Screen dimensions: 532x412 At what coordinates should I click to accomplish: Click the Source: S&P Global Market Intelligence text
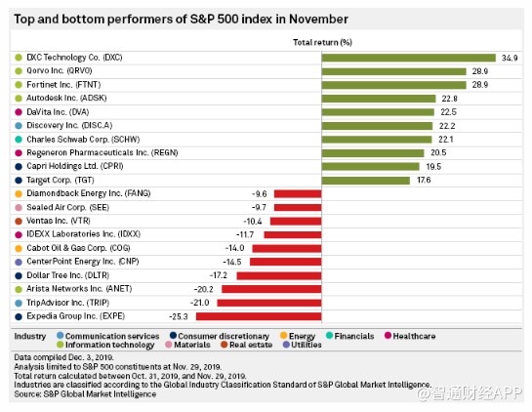pyautogui.click(x=85, y=394)
